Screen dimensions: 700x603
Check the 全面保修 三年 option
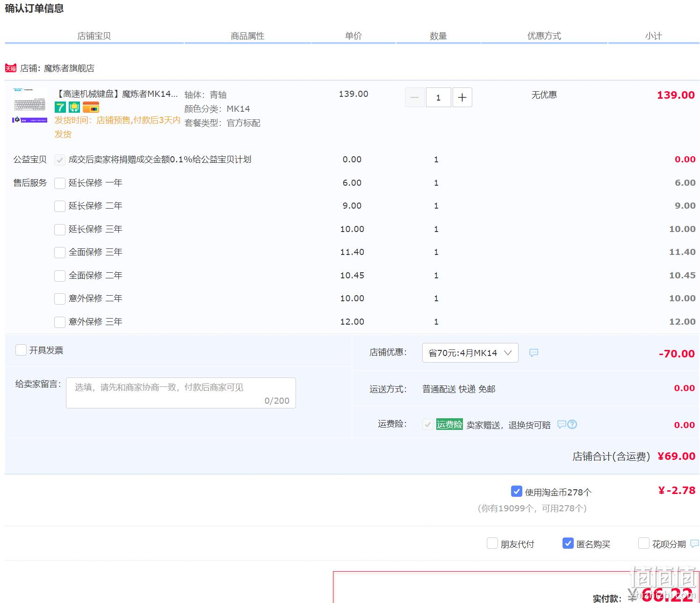(x=60, y=253)
